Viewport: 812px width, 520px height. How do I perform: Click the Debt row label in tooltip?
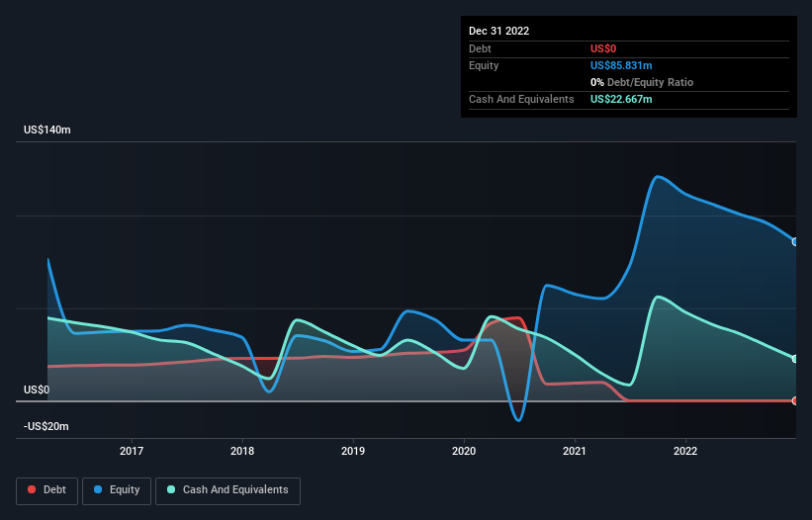[x=480, y=48]
